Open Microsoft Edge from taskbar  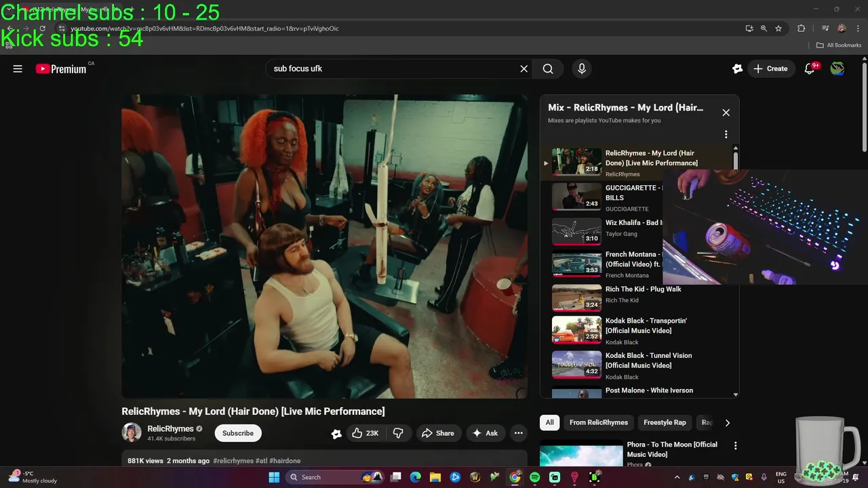point(415,477)
